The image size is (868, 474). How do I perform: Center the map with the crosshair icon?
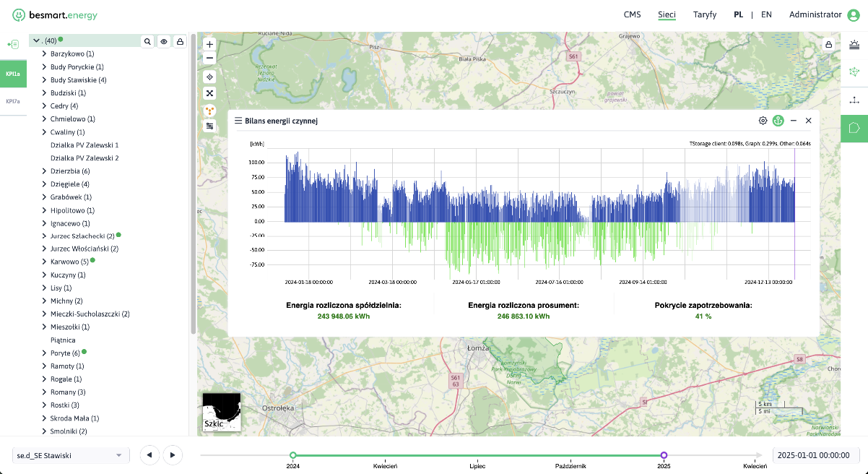coord(210,76)
